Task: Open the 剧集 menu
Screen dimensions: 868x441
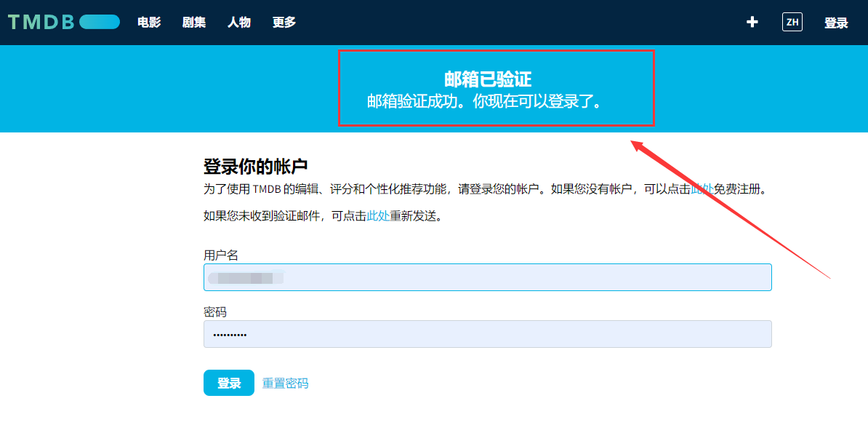Action: (x=194, y=23)
